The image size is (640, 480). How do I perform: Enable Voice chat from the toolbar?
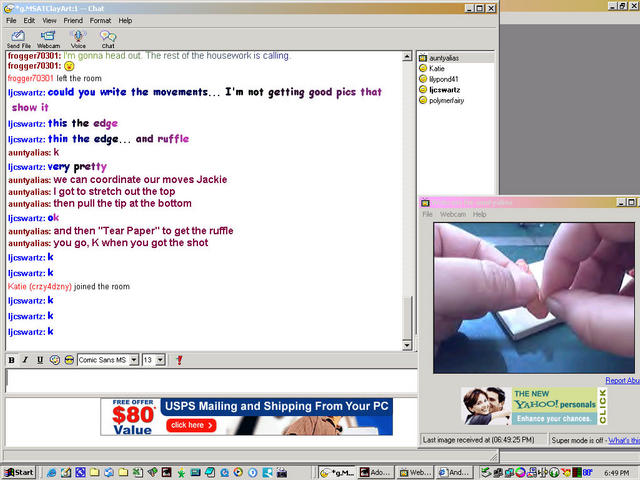pyautogui.click(x=78, y=39)
